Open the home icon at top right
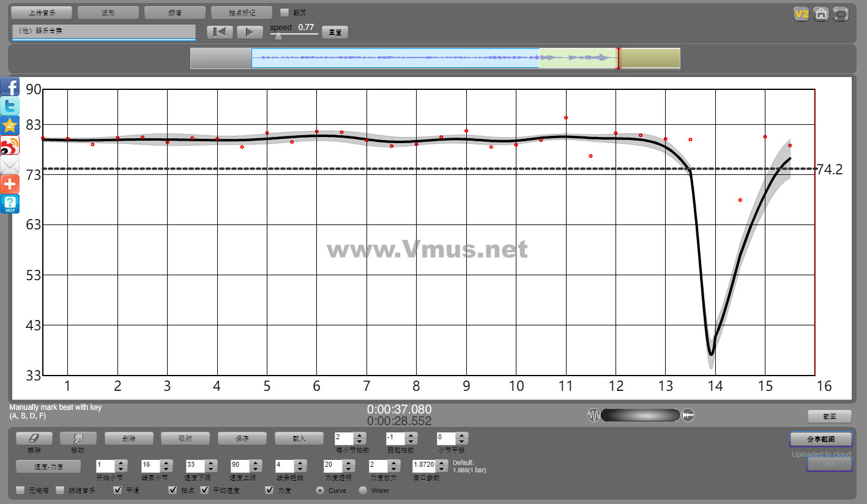The image size is (867, 504). 821,13
